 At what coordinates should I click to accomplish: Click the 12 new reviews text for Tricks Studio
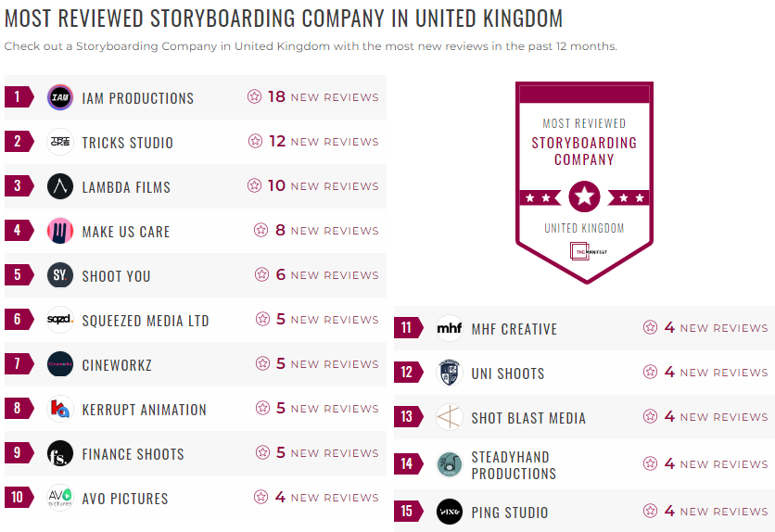[324, 141]
